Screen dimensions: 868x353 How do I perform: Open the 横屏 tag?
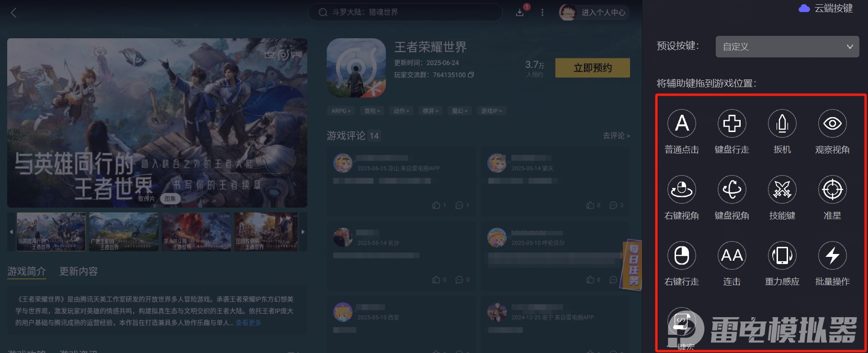[430, 111]
